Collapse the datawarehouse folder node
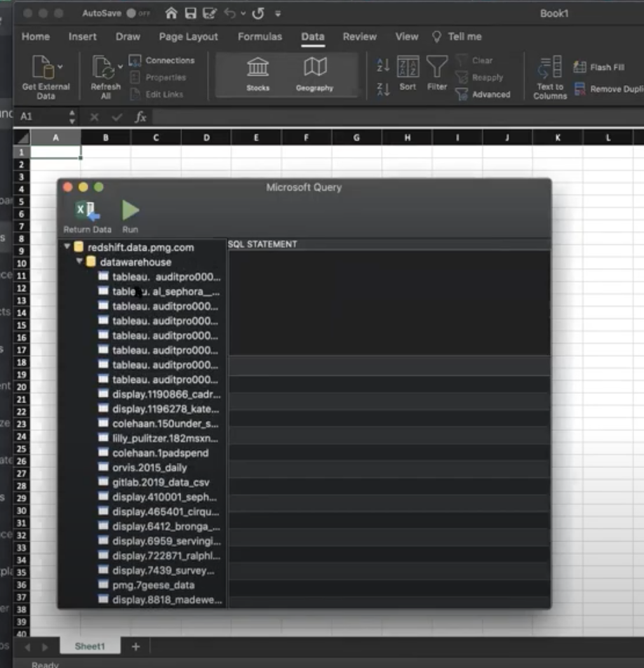Image resolution: width=644 pixels, height=668 pixels. click(x=79, y=261)
